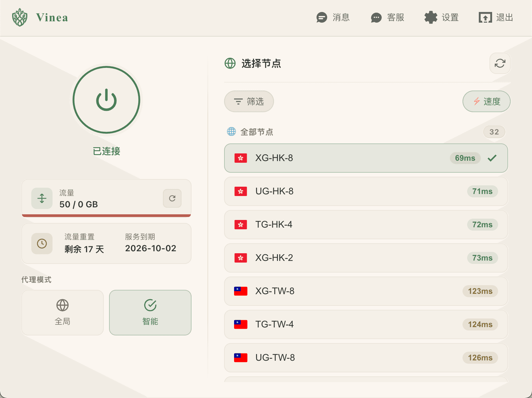Click the 71ms latency badge
The image size is (532, 398).
[x=482, y=191]
